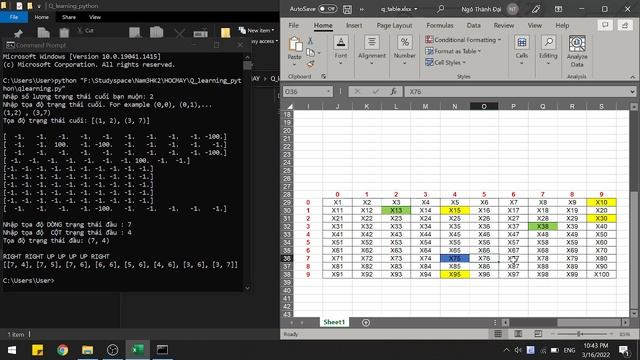The width and height of the screenshot is (640, 360).
Task: Click Analyze Data button
Action: (x=577, y=51)
